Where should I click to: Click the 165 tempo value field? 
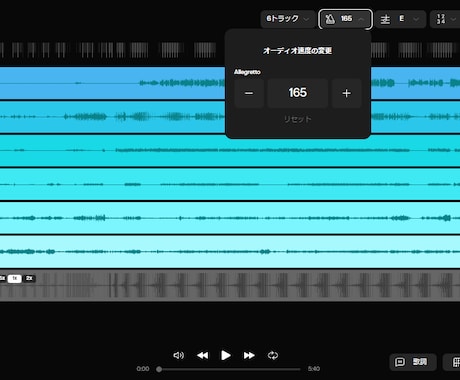(298, 93)
